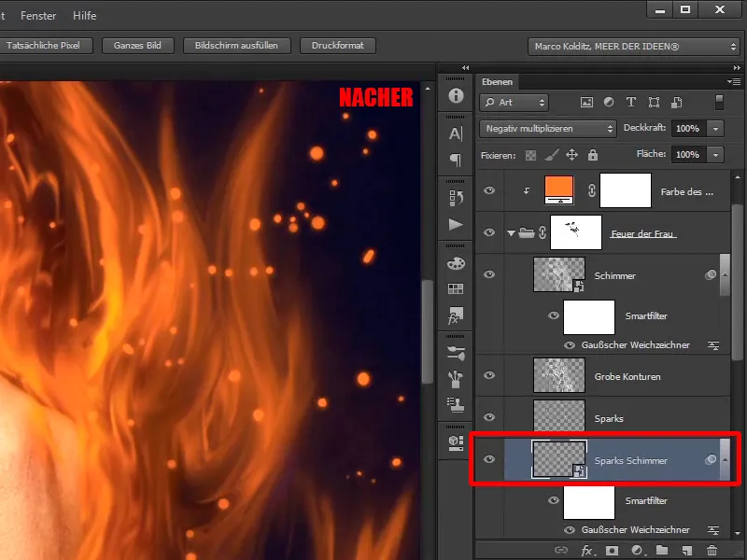Open the Brush presets panel icon

click(x=456, y=354)
